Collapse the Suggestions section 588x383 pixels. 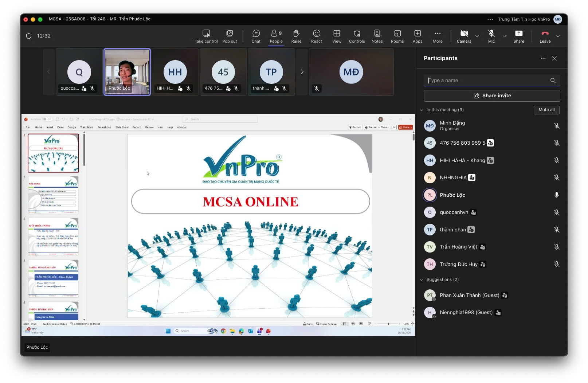click(422, 280)
